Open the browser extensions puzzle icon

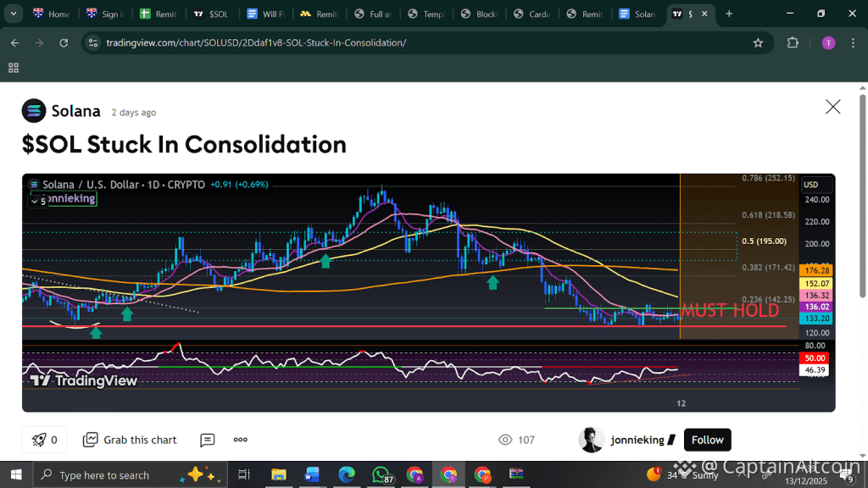[793, 42]
